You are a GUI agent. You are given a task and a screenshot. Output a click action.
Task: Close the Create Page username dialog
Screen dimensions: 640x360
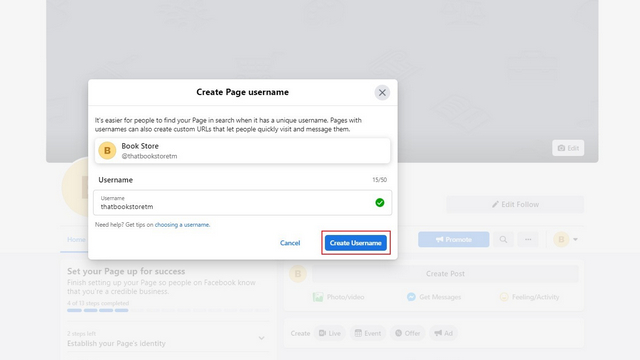click(x=382, y=93)
